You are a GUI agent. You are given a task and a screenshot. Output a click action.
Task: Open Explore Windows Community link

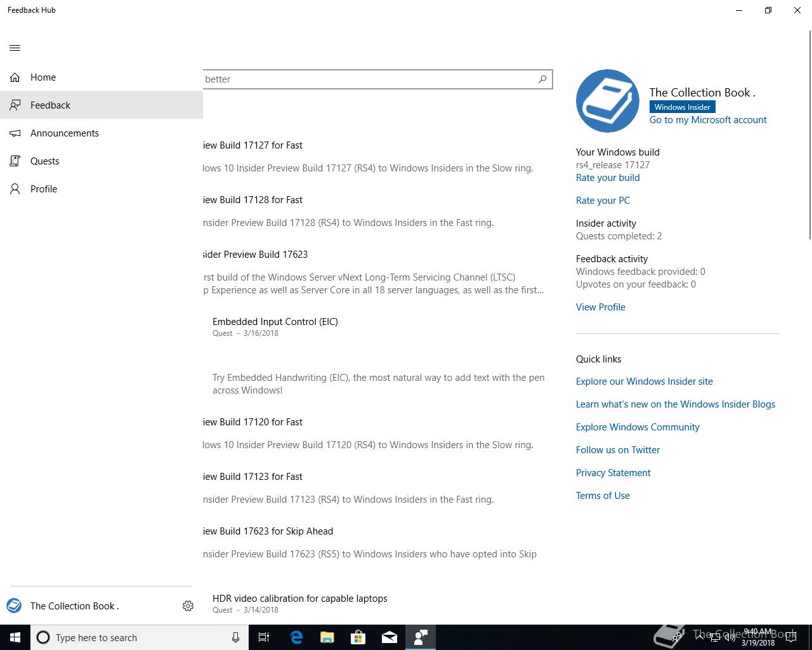pyautogui.click(x=638, y=427)
